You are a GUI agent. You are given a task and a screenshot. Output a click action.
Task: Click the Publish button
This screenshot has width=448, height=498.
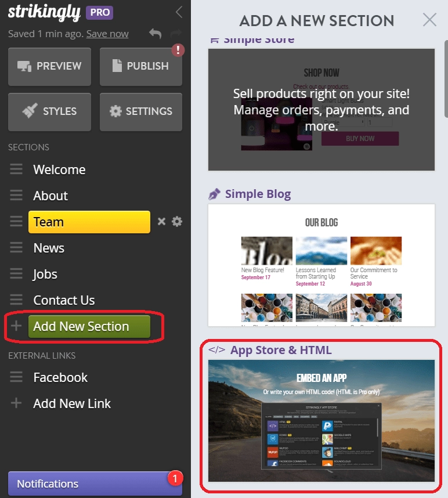coord(141,66)
